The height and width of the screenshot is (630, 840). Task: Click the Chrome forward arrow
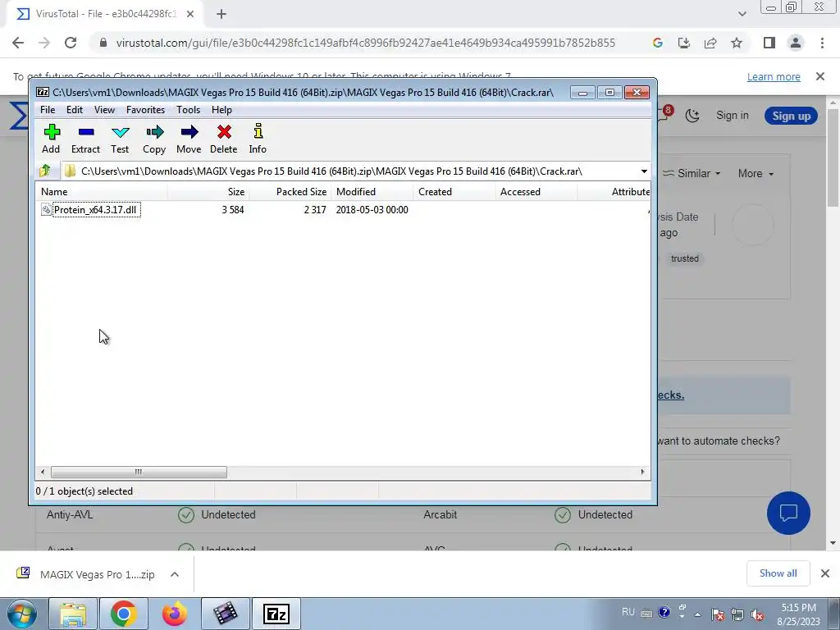[x=44, y=43]
